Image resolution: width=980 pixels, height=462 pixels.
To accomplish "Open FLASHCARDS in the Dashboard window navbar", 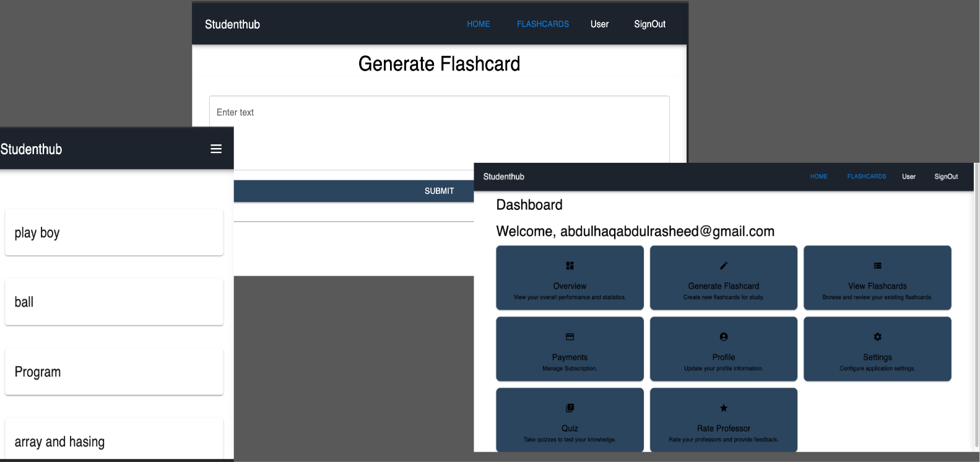I will click(866, 177).
